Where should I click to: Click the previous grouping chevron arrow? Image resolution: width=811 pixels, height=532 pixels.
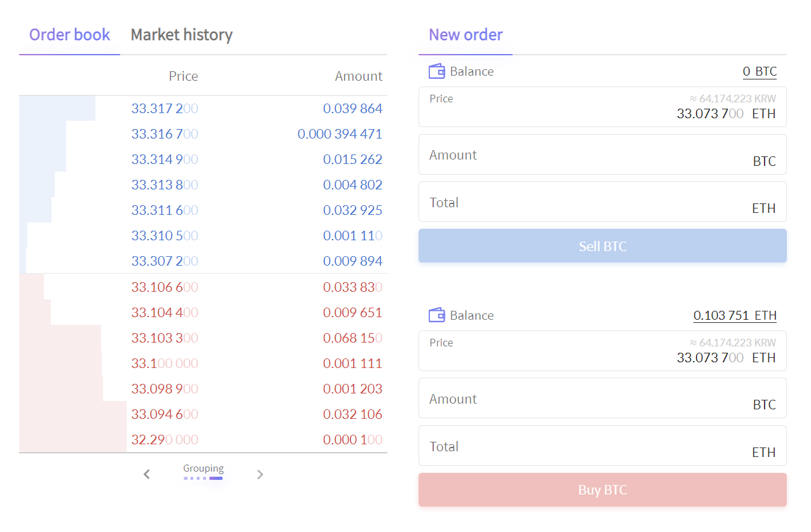click(x=147, y=474)
